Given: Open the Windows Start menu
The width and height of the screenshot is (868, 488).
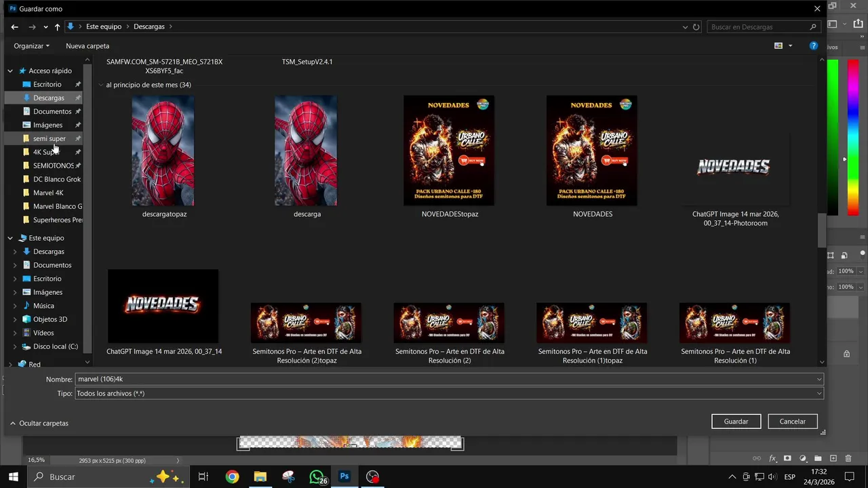Looking at the screenshot, I should pyautogui.click(x=13, y=476).
